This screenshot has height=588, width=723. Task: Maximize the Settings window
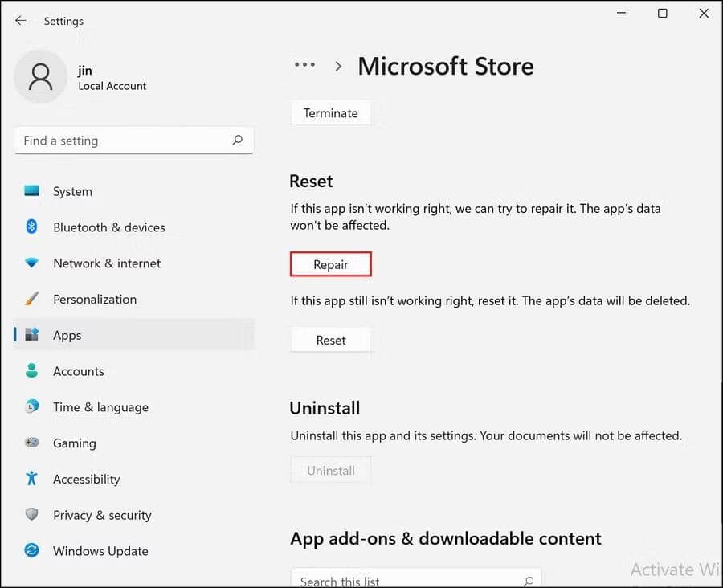[x=663, y=13]
